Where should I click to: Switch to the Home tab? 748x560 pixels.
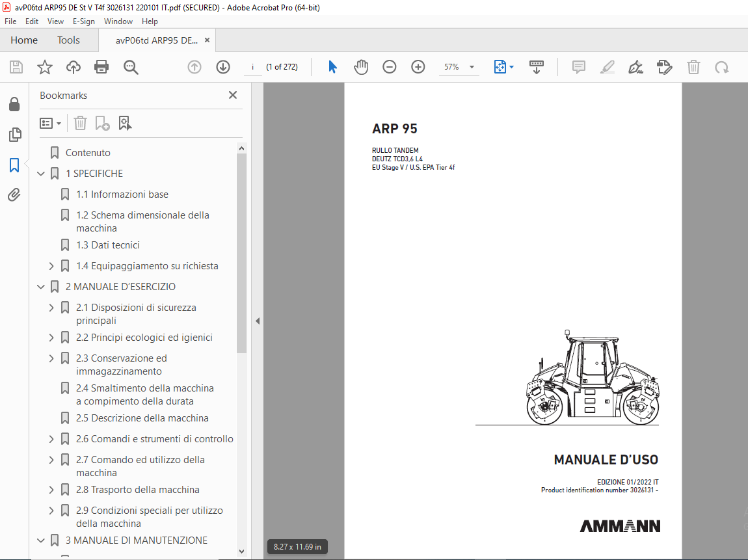click(x=24, y=40)
